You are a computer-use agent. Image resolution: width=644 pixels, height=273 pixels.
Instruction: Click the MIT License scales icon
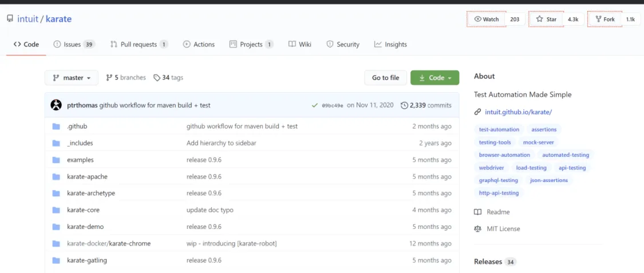tap(477, 229)
